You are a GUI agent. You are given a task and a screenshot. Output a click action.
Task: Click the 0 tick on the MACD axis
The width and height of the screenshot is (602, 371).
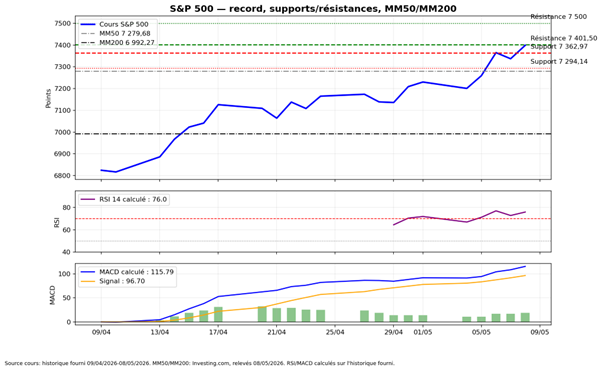tap(69, 322)
